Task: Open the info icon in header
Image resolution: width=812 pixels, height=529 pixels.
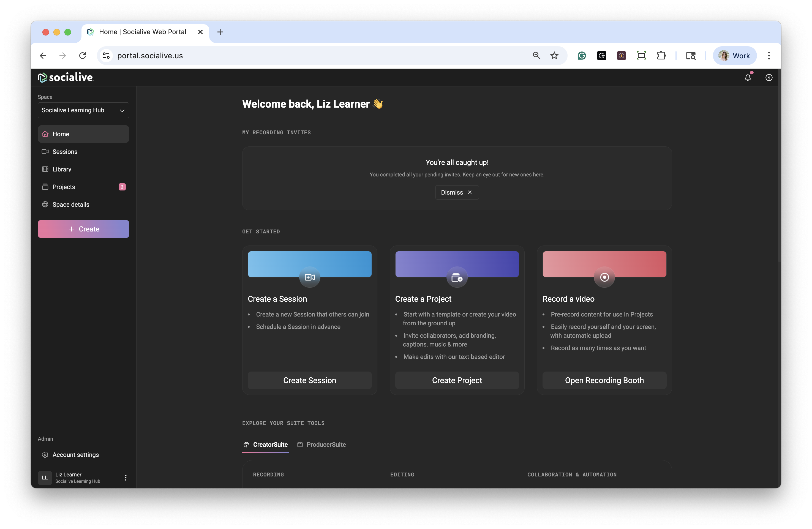Action: 769,77
